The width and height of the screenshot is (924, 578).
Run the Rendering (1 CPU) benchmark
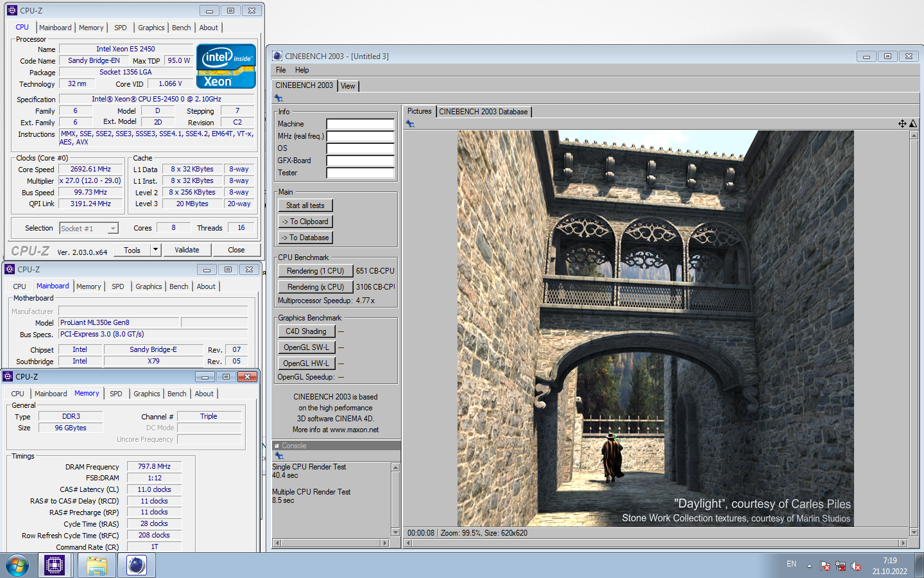[x=316, y=271]
